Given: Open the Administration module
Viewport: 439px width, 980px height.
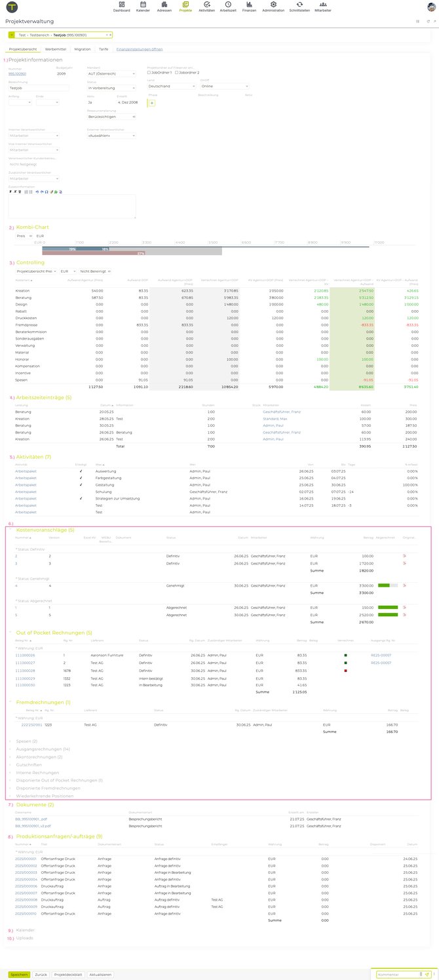Looking at the screenshot, I should (273, 7).
